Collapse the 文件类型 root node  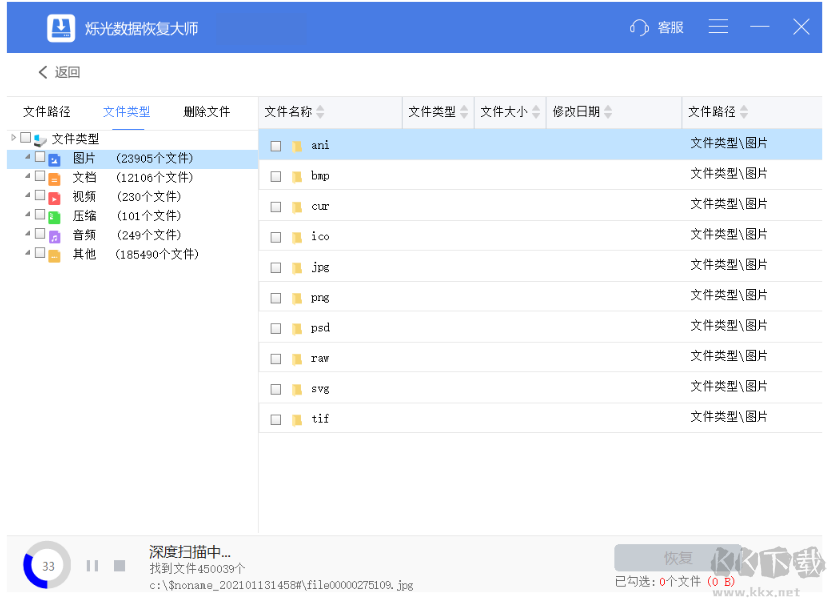[14, 139]
